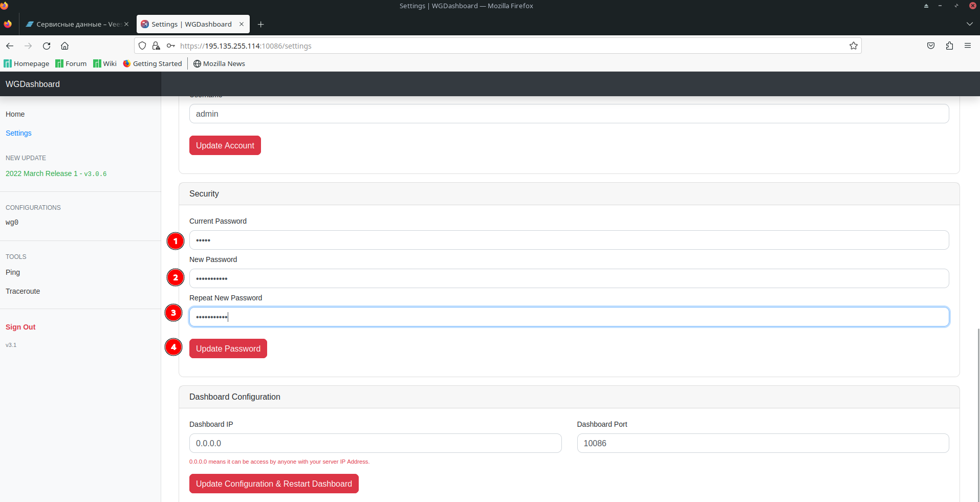Click the tracking protection shield icon

[x=142, y=46]
